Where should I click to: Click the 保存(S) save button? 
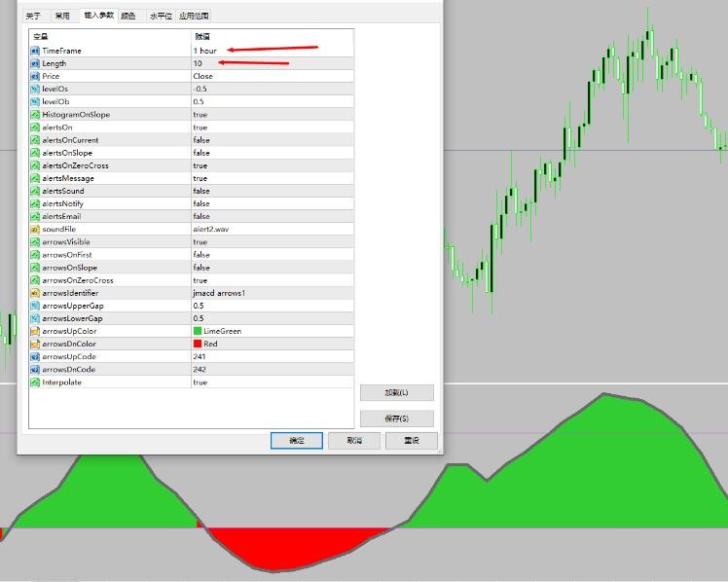396,418
